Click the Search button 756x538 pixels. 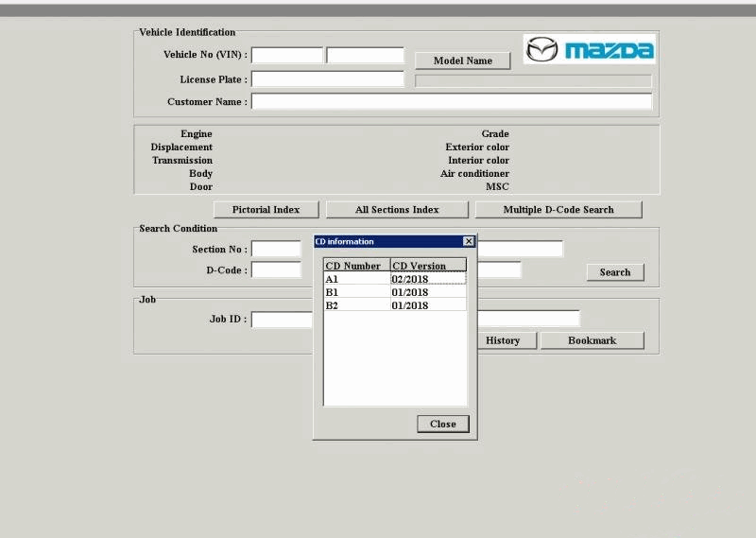(x=614, y=272)
